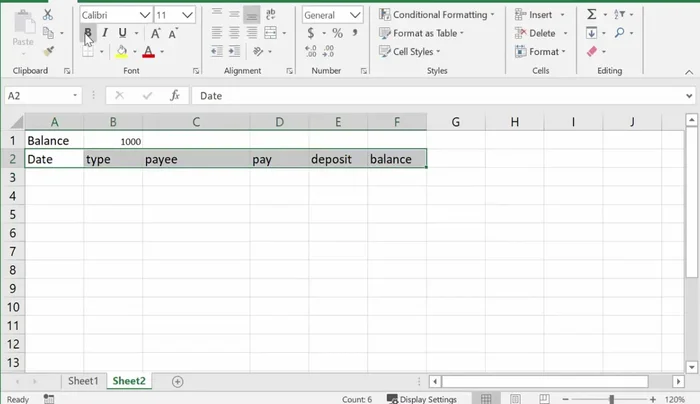Click the Borders icon
The image size is (700, 404).
click(88, 51)
